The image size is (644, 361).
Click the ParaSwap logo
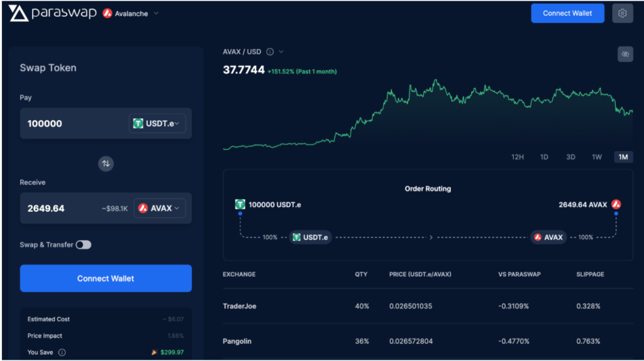[53, 13]
